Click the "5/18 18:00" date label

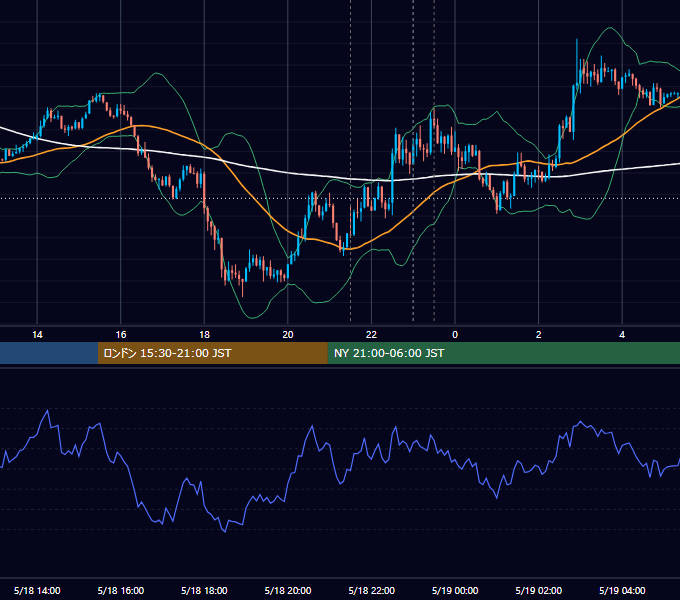(204, 590)
